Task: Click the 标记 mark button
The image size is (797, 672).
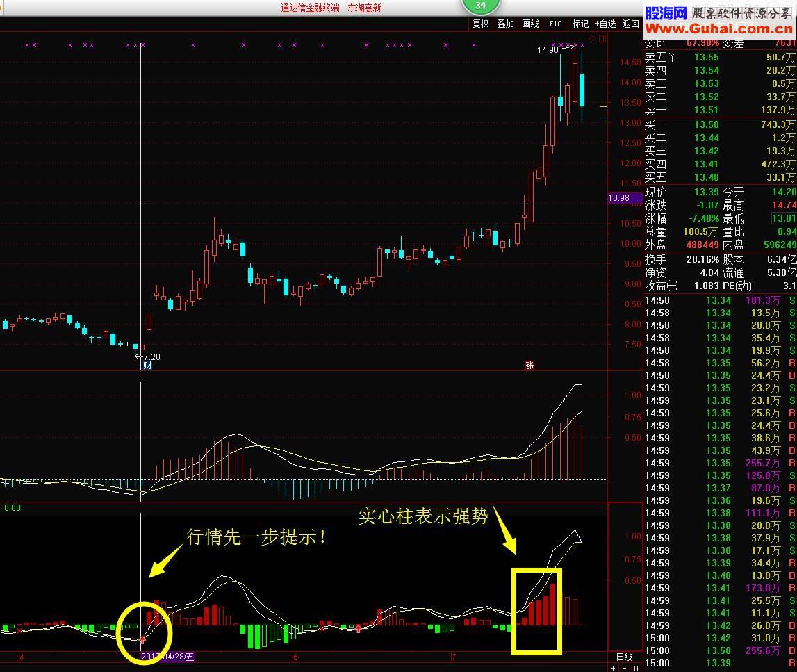Action: 580,24
